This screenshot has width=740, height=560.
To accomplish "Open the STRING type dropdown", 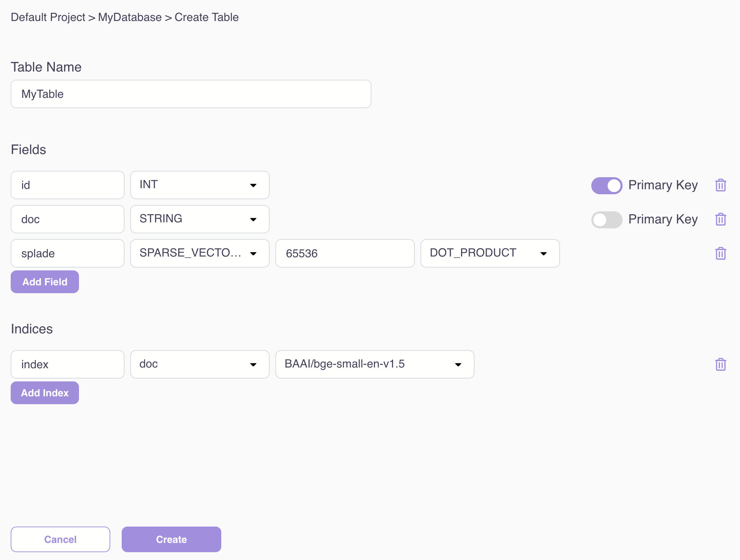I will pos(200,219).
